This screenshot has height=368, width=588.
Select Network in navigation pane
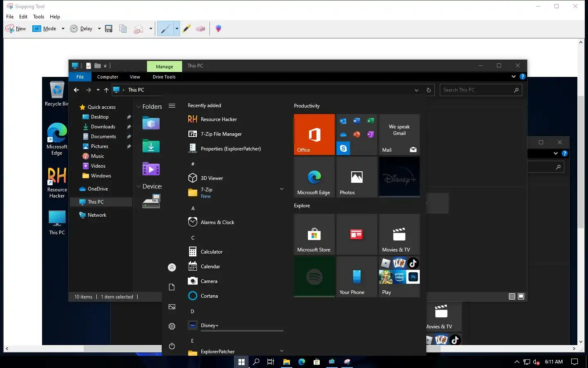click(x=97, y=215)
